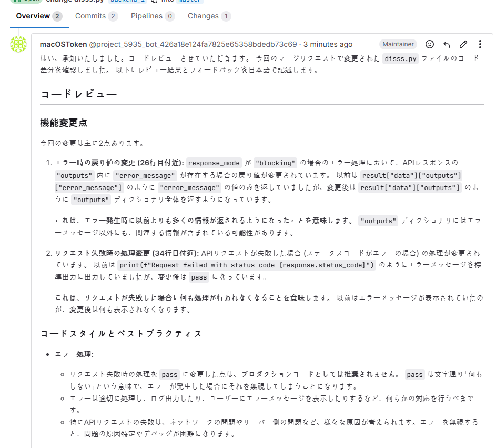
Task: Click macOSToken's green avatar
Action: pos(19,45)
